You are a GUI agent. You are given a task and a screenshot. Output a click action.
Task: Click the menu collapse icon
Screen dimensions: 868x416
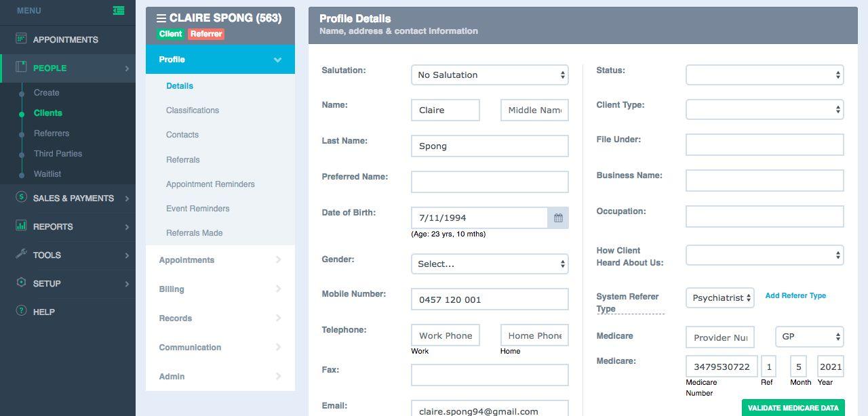(x=119, y=11)
